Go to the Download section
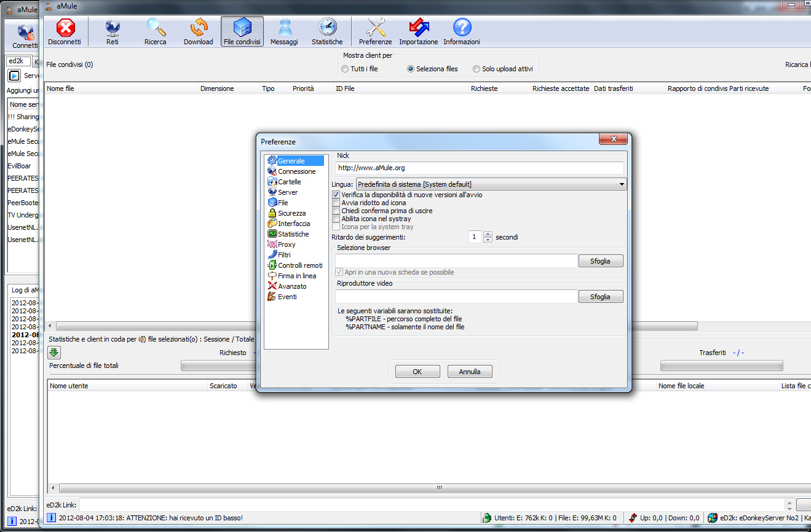811x532 pixels. (198, 32)
